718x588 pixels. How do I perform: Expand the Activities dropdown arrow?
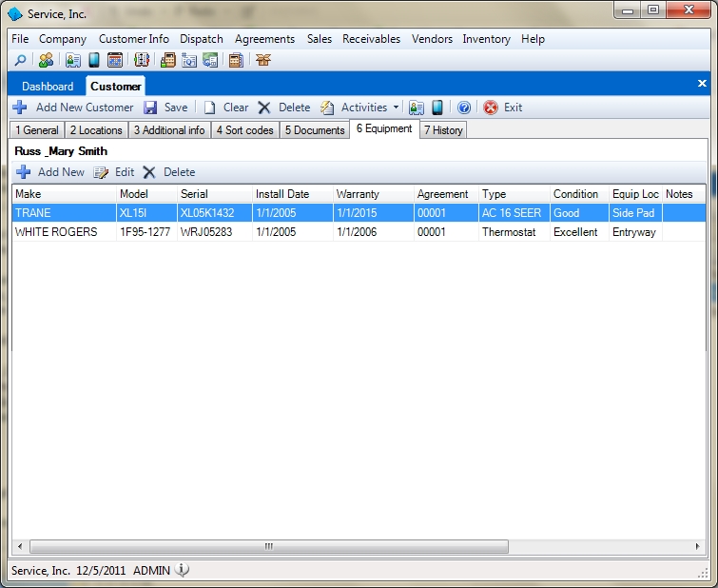click(396, 108)
